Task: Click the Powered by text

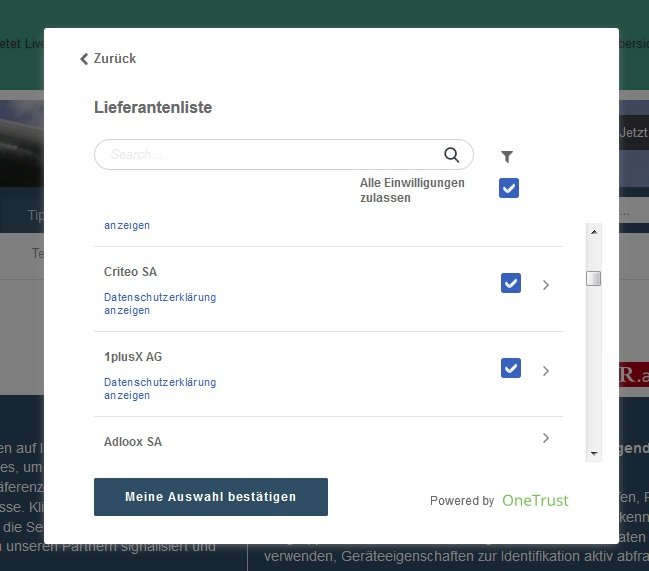Action: [x=462, y=501]
